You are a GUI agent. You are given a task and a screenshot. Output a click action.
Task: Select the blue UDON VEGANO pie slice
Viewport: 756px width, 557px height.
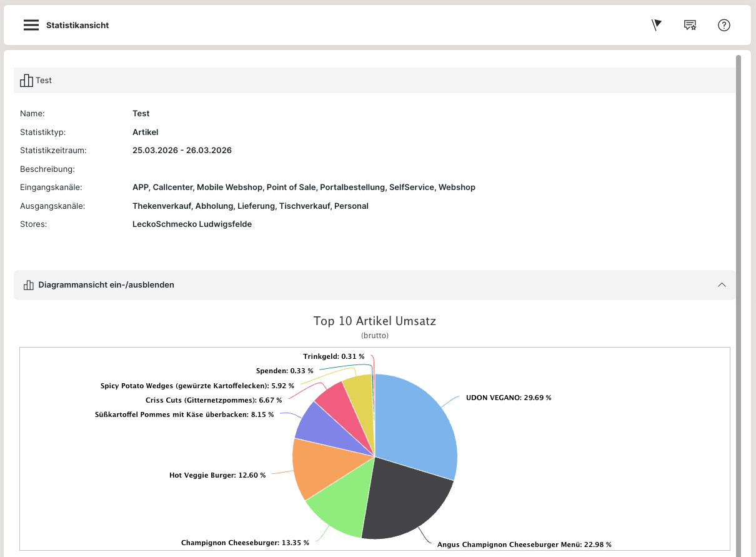(415, 425)
